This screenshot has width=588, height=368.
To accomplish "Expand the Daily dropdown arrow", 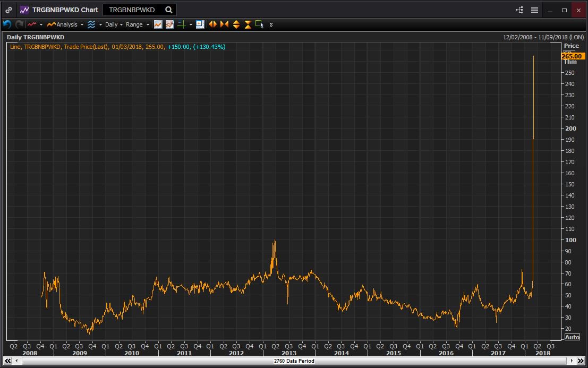I will point(121,25).
